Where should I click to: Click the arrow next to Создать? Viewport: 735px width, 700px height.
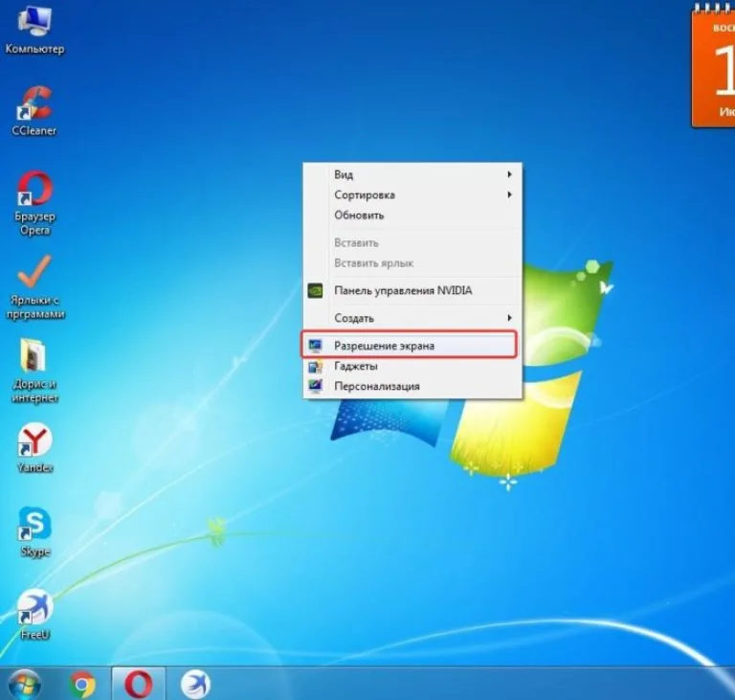509,318
